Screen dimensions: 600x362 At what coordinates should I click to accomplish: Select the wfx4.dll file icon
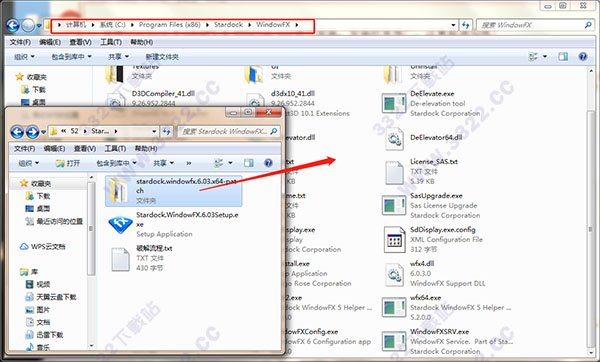pyautogui.click(x=394, y=274)
